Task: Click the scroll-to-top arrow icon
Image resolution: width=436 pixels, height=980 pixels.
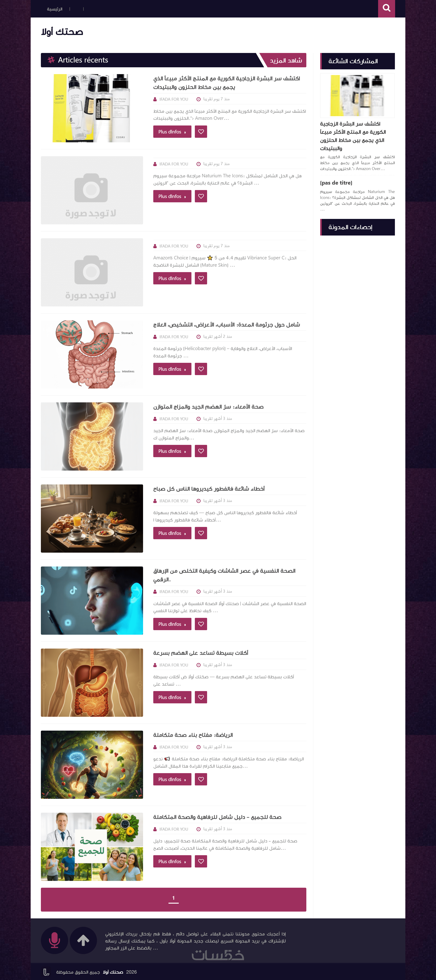Action: tap(83, 940)
